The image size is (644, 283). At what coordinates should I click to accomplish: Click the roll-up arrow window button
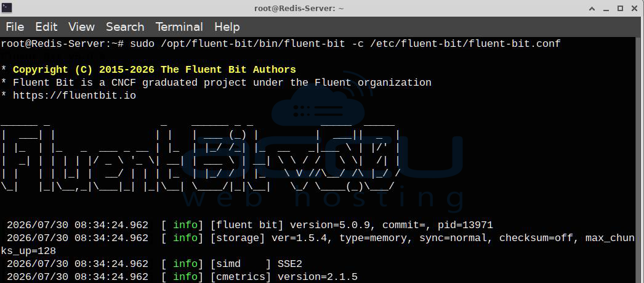pyautogui.click(x=592, y=8)
